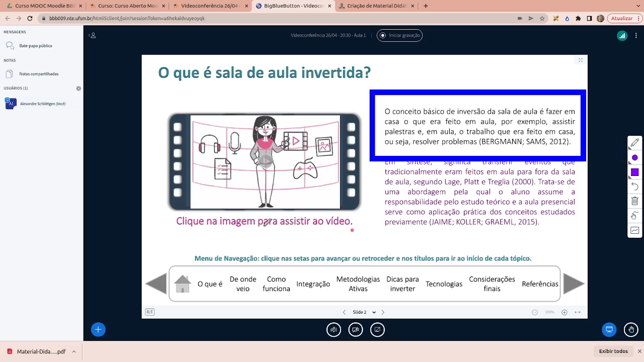The width and height of the screenshot is (644, 362).
Task: Click the raise hand icon
Action: tap(631, 330)
